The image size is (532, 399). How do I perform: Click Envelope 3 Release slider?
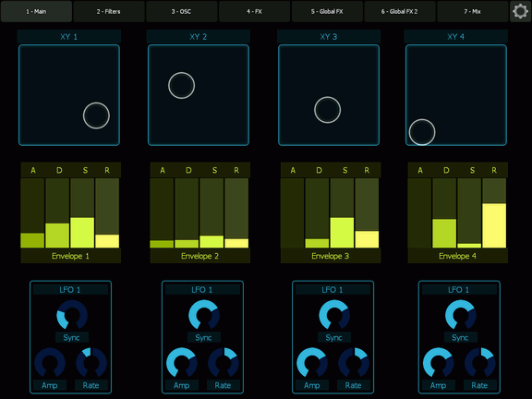click(x=367, y=213)
